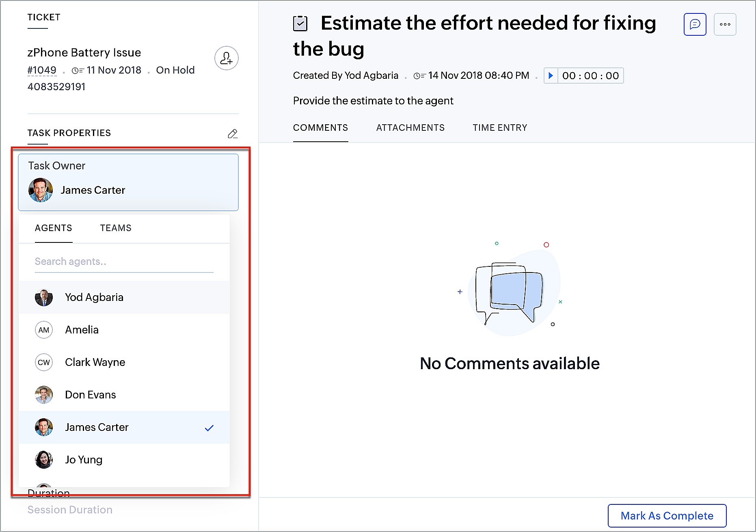This screenshot has width=756, height=532.
Task: Switch to the Agents tab
Action: (x=54, y=228)
